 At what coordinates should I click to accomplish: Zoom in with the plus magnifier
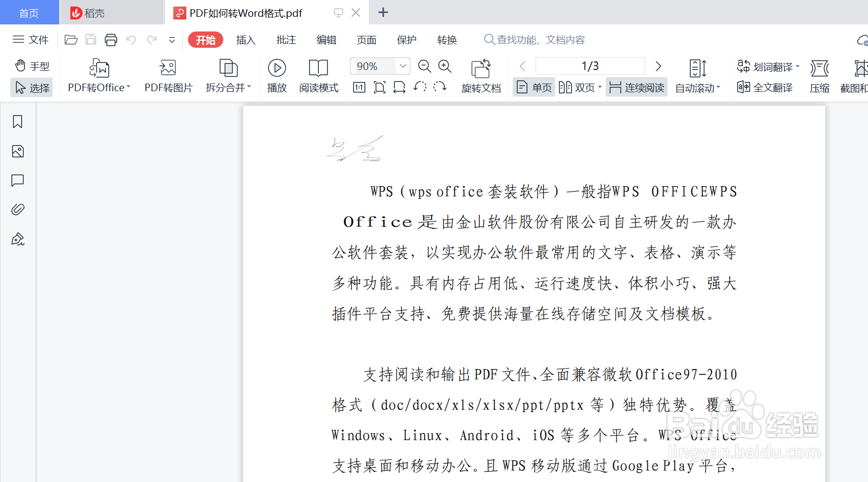coord(445,66)
